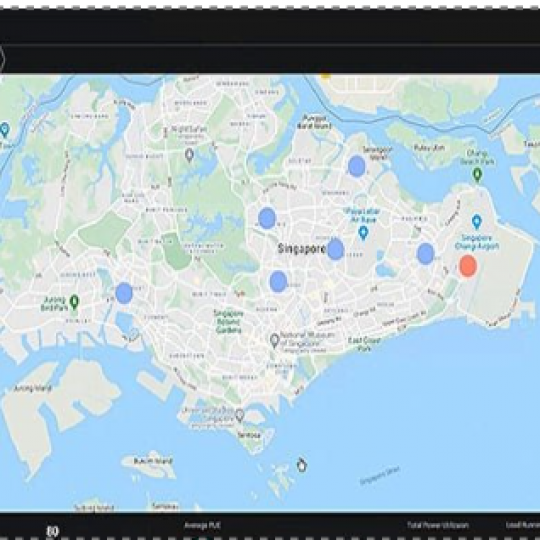
Task: Select the Jurong Island label
Action: [33, 388]
